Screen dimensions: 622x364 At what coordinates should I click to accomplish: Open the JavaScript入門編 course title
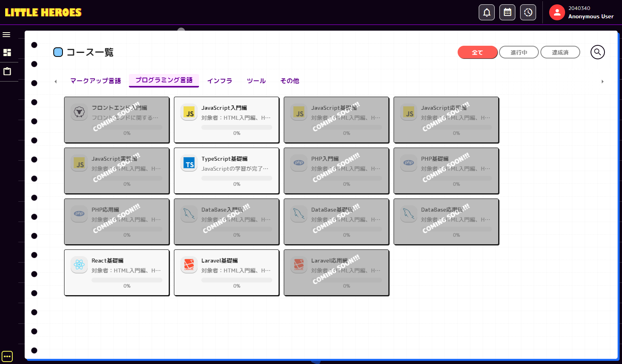click(224, 108)
